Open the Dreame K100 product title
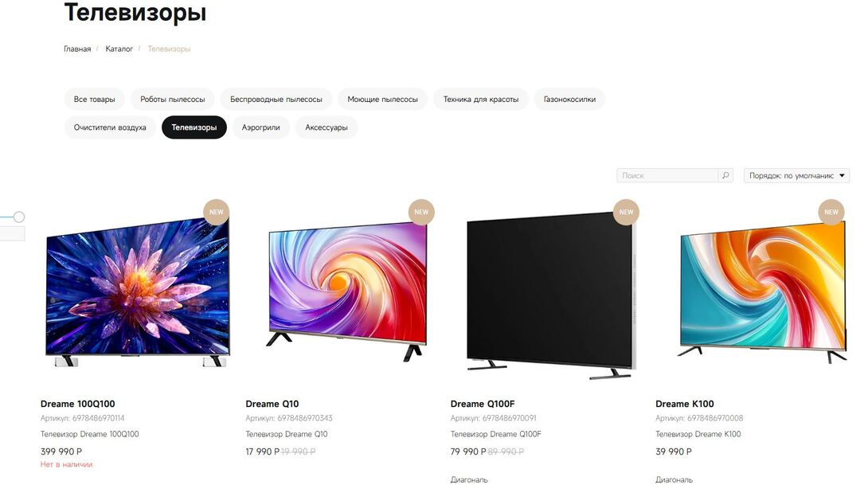 click(x=684, y=405)
